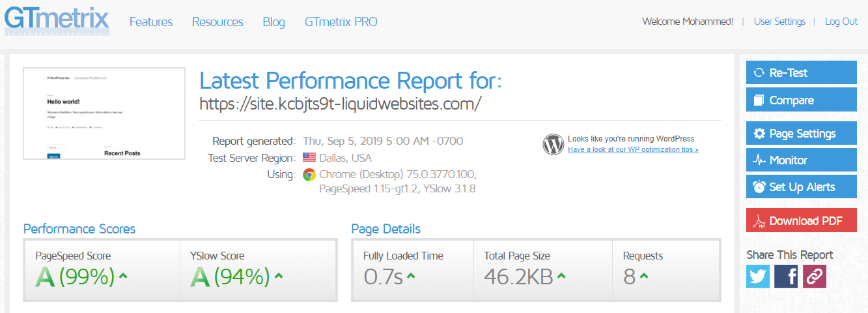
Task: Run the Re-Test button
Action: 802,73
